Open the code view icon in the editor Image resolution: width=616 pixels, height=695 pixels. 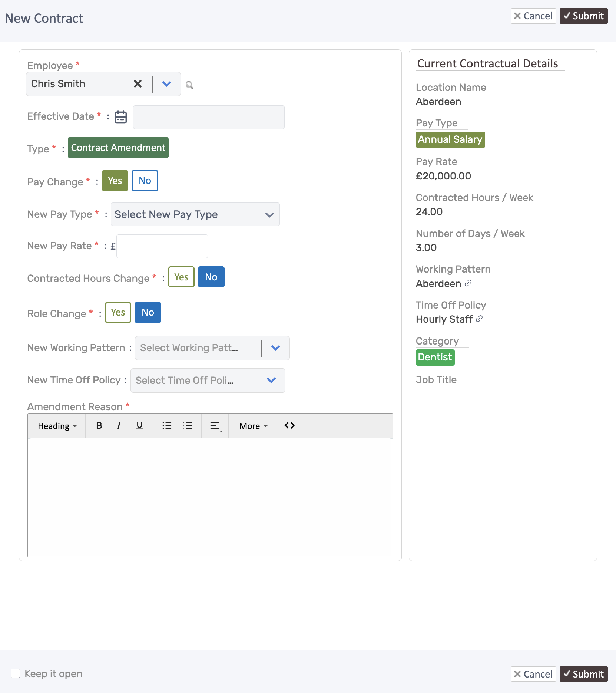click(289, 426)
